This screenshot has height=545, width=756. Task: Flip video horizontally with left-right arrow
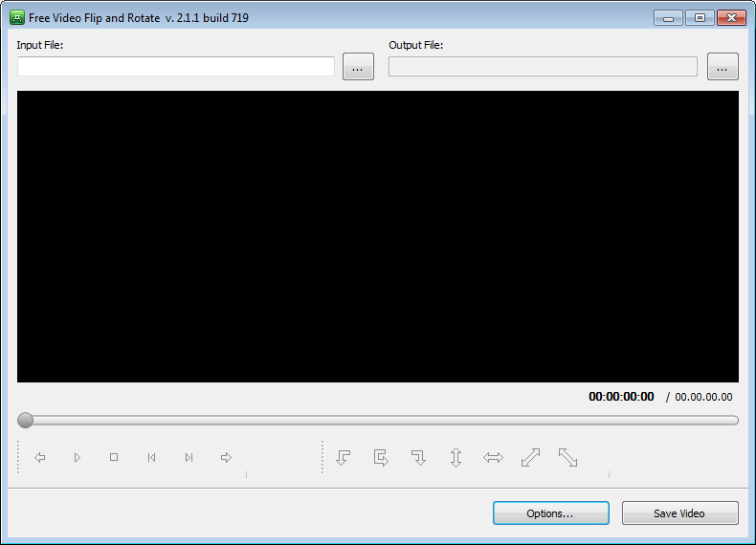click(x=493, y=457)
